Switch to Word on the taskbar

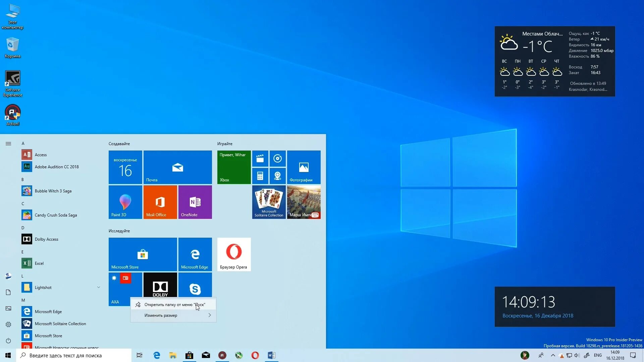[271, 355]
